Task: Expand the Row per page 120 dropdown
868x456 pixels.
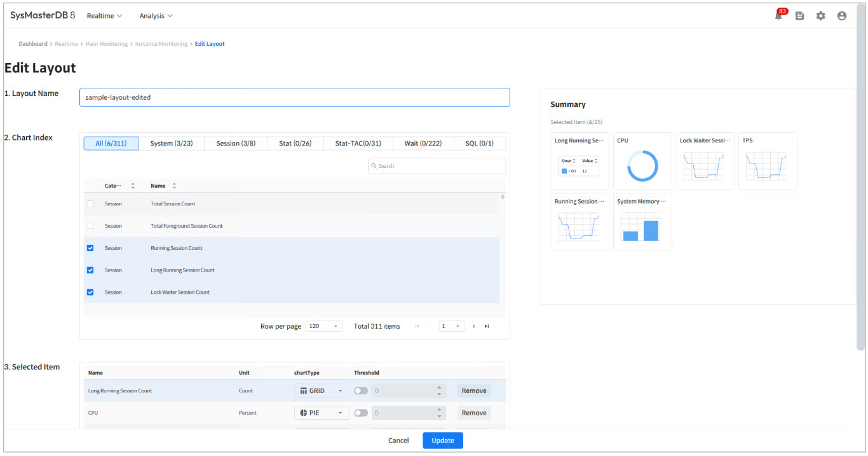Action: 324,326
